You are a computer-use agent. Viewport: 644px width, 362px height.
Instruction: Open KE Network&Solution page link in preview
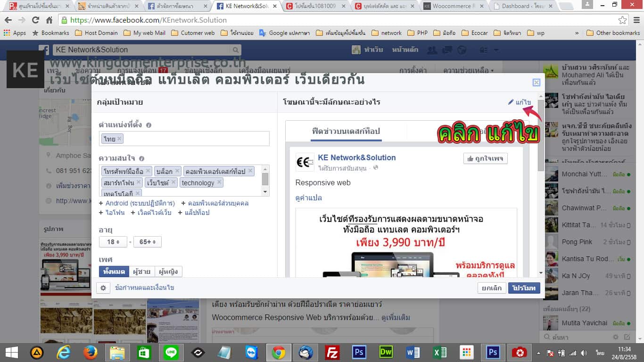pos(357,157)
